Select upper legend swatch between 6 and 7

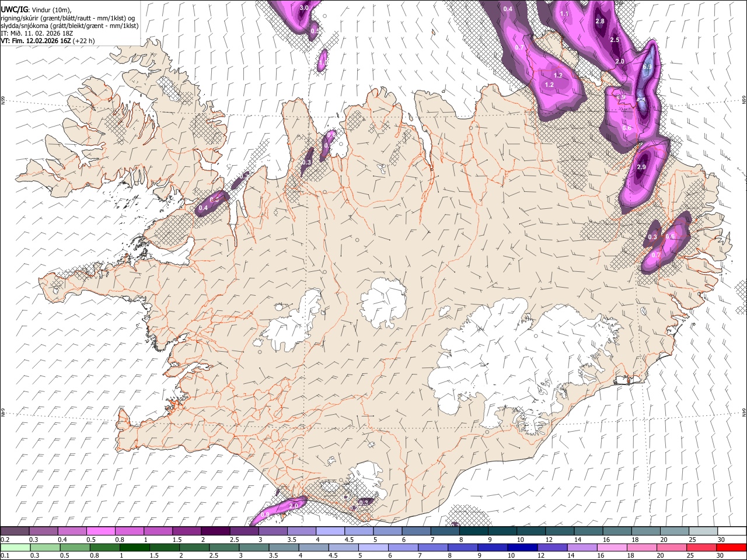[x=417, y=531]
